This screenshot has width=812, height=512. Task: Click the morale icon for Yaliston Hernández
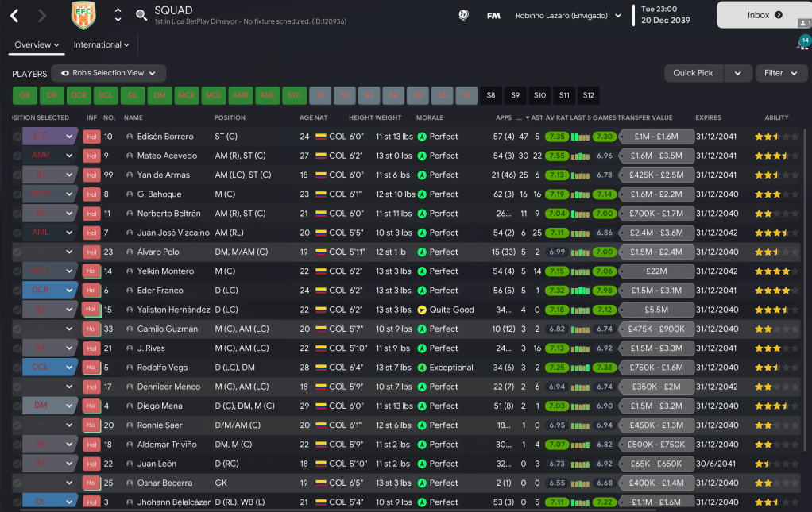[x=422, y=310]
